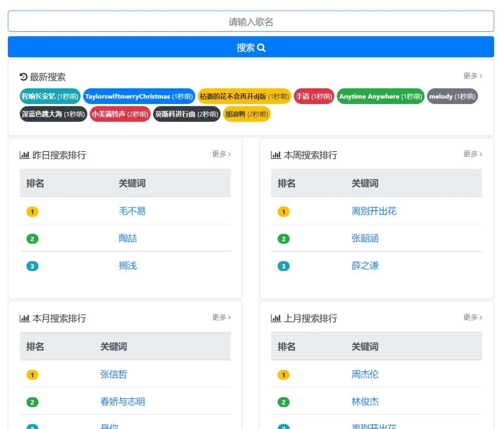This screenshot has width=504, height=429.
Task: Click the green Anytime Anywhere tag
Action: click(x=381, y=97)
